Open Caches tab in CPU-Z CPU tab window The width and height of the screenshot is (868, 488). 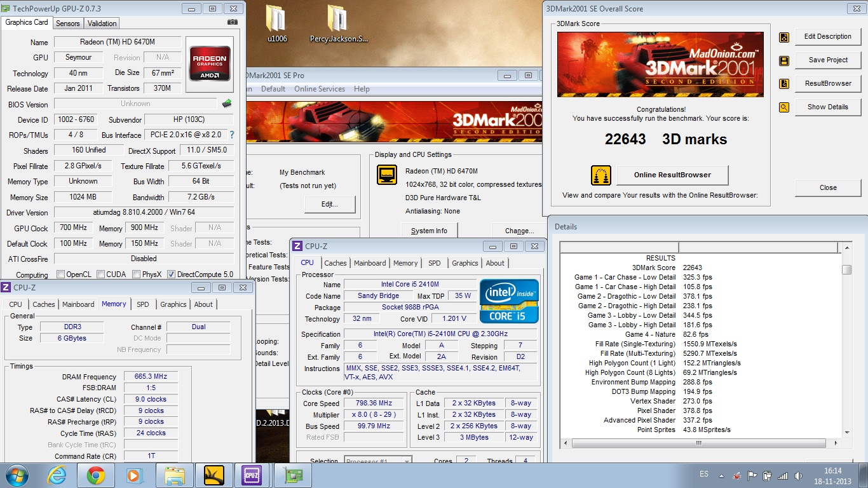[x=336, y=263]
